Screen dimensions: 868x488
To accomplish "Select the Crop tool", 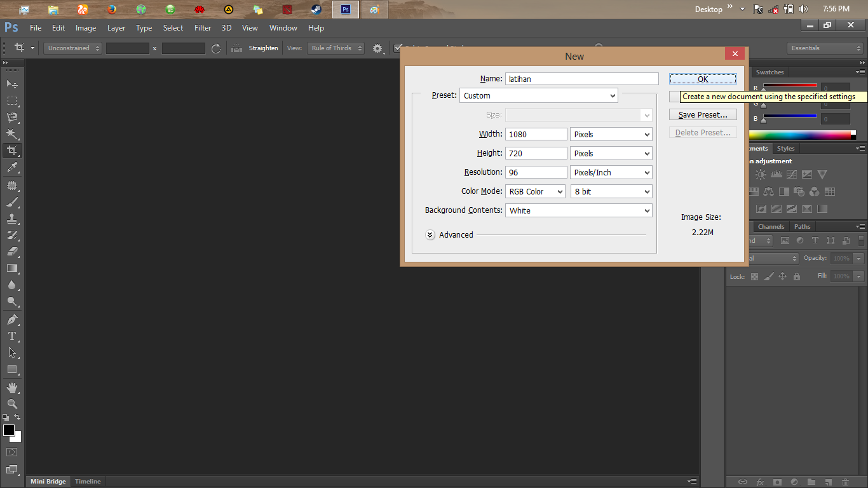I will [x=11, y=151].
